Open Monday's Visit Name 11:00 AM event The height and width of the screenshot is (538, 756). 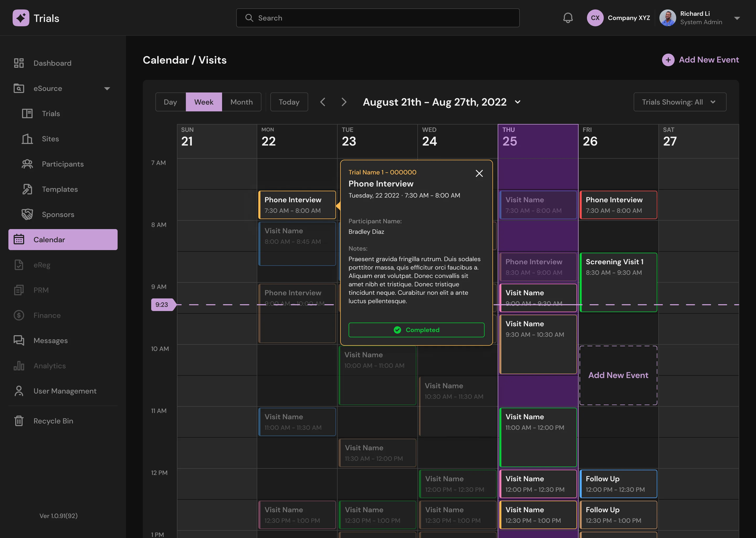pos(297,422)
